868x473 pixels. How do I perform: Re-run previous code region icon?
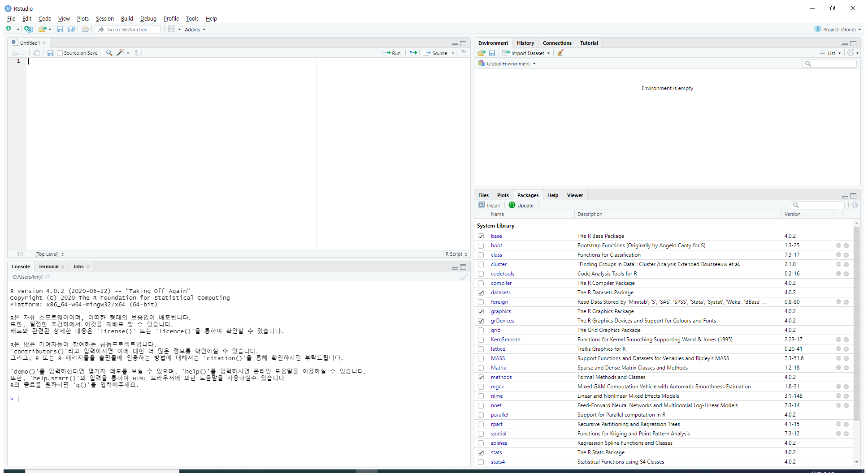point(413,53)
